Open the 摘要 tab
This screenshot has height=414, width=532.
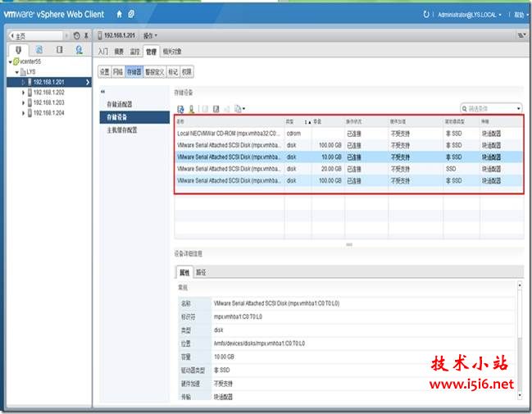coord(119,52)
